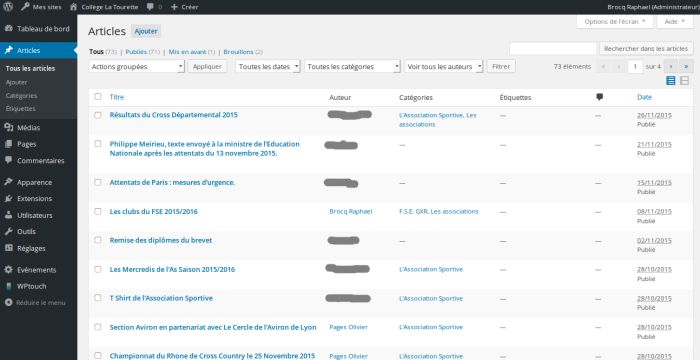Click the WPtouch phone icon
Image resolution: width=700 pixels, height=360 pixels.
(x=8, y=286)
